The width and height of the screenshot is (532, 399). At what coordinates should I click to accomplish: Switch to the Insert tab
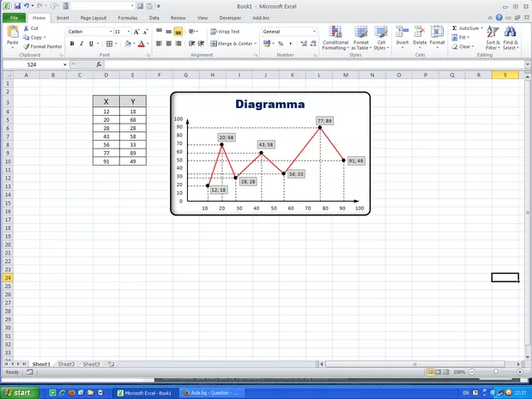click(x=63, y=18)
